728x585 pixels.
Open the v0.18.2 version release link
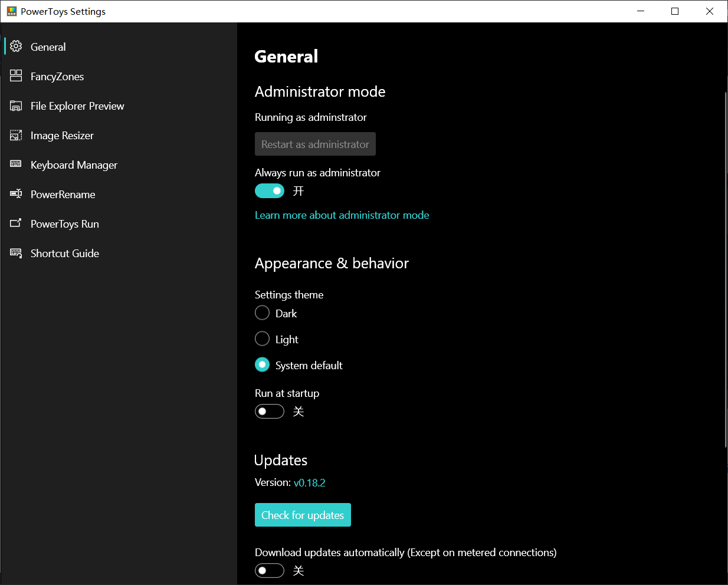[310, 483]
